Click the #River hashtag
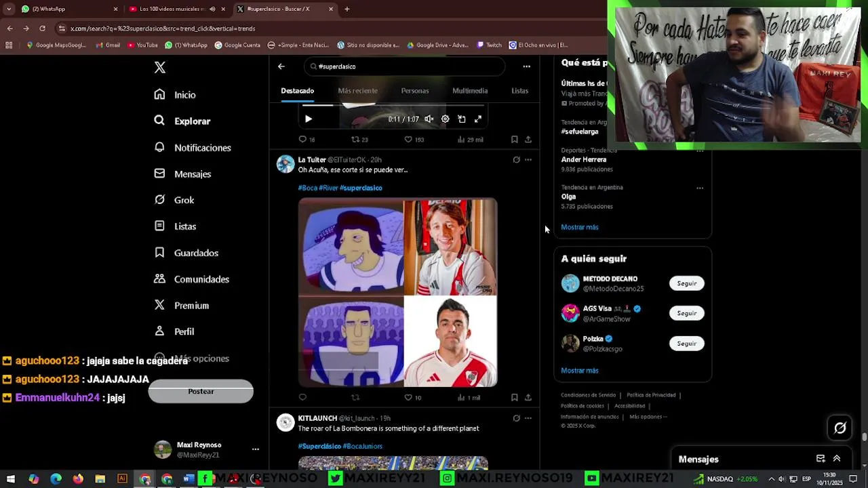This screenshot has height=488, width=868. (x=328, y=188)
